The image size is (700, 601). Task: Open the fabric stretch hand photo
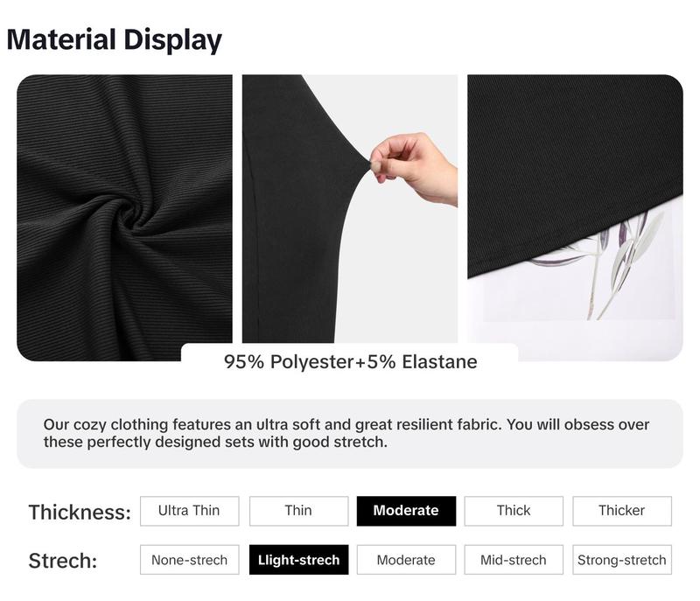(350, 209)
